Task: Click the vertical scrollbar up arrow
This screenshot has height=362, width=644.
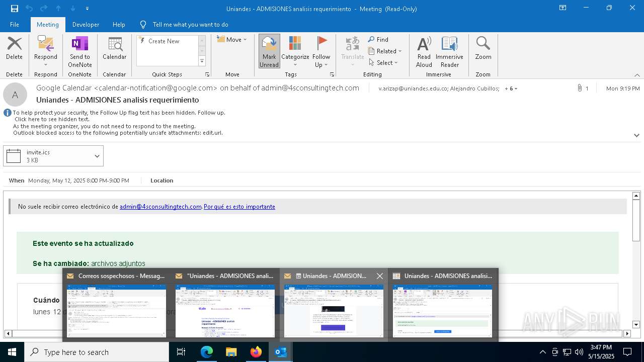Action: pyautogui.click(x=636, y=196)
